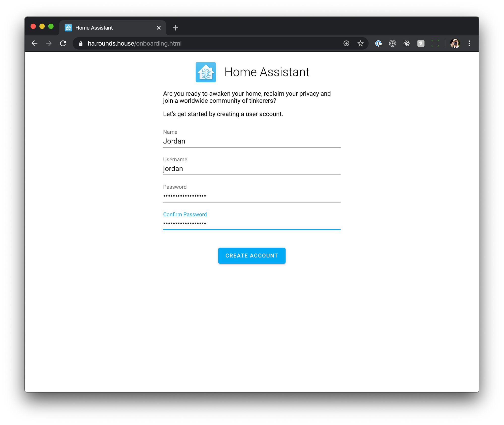Image resolution: width=504 pixels, height=425 pixels.
Task: Focus the Confirm Password field
Action: 252,224
